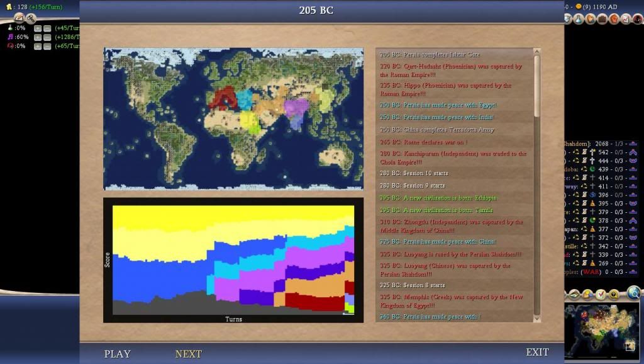Click the purple Indian territory on the replay map
The width and height of the screenshot is (644, 364).
coord(296,108)
